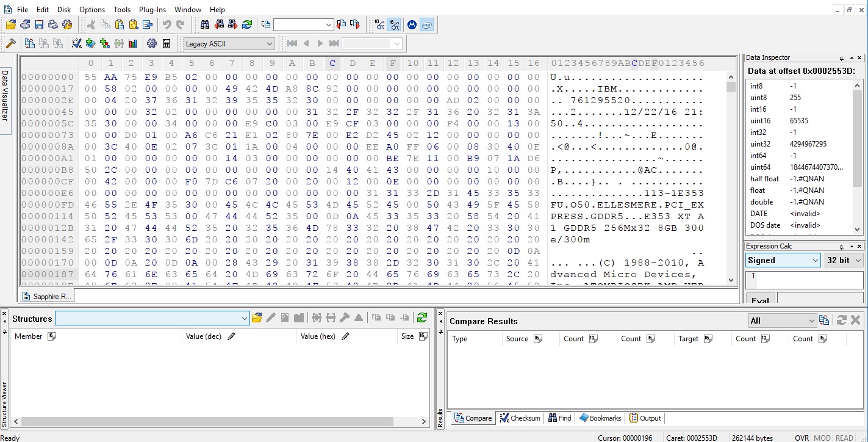Toggle Motorola byte ordering
Screen dimensions: 868x442
tap(412, 24)
